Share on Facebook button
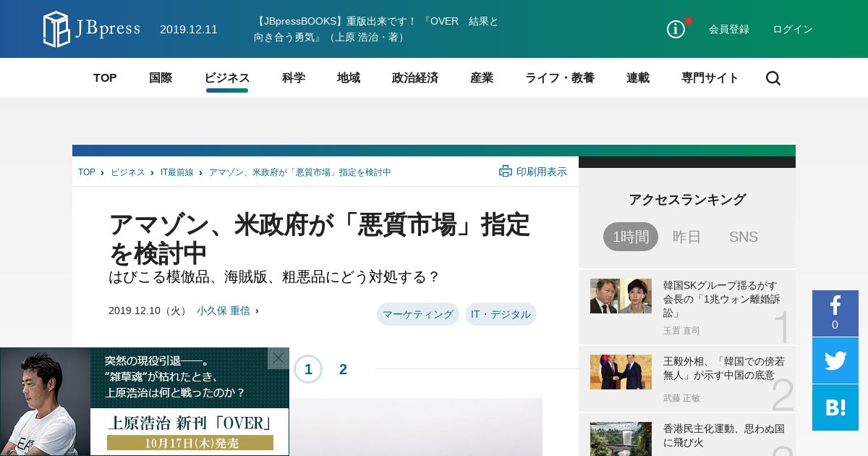The image size is (868, 456). (835, 313)
